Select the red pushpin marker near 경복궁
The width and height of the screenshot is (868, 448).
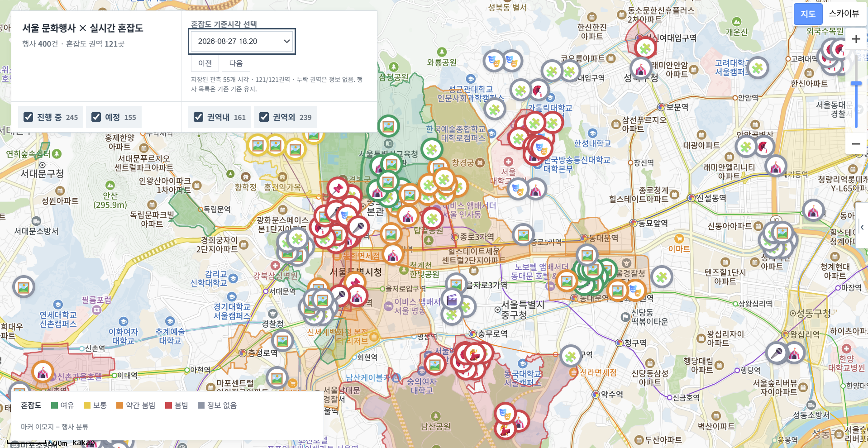338,189
